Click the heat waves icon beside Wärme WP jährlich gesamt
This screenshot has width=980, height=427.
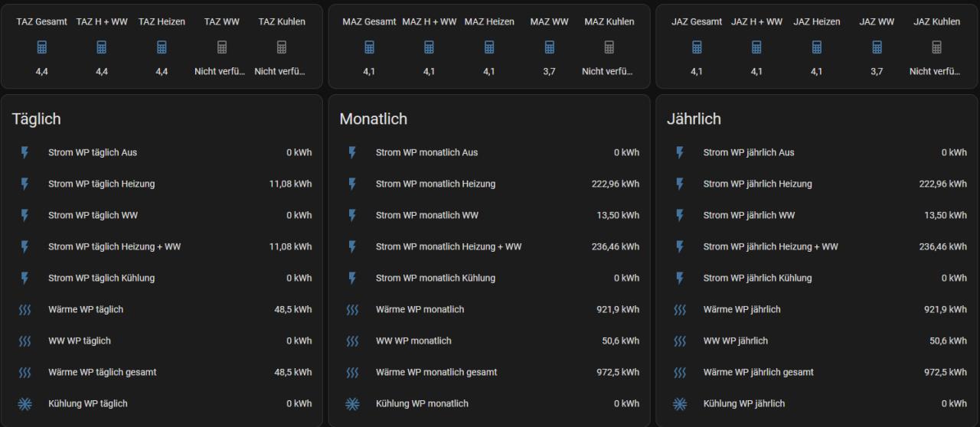coord(680,372)
